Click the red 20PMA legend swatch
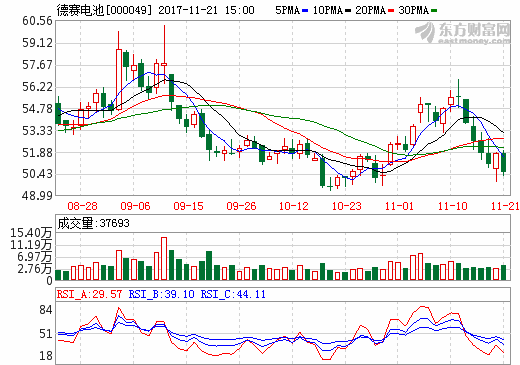Viewport: 520px width, 365px height. (x=391, y=11)
